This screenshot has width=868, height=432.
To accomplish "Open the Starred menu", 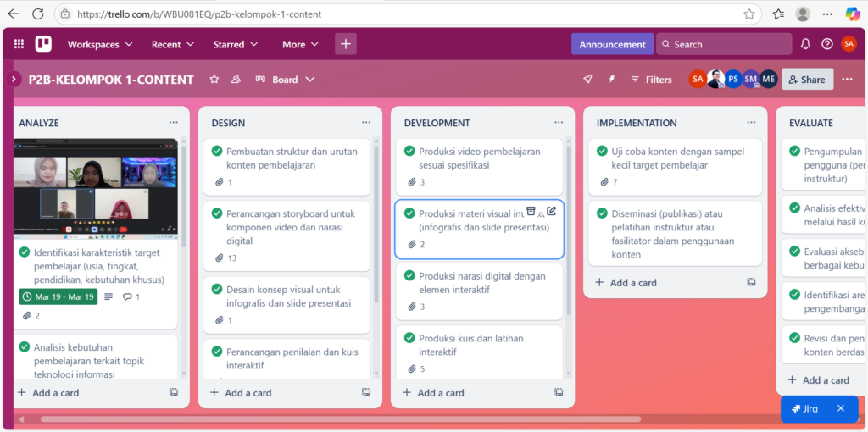I will pos(236,44).
